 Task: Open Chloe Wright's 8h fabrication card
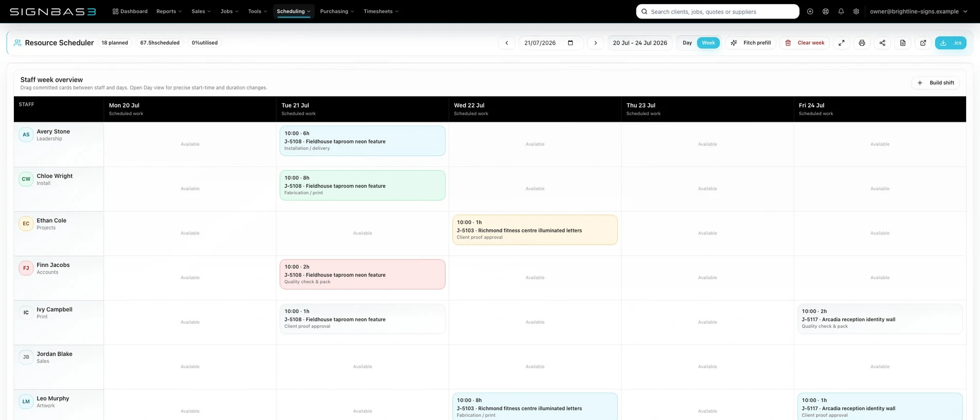[x=363, y=185]
